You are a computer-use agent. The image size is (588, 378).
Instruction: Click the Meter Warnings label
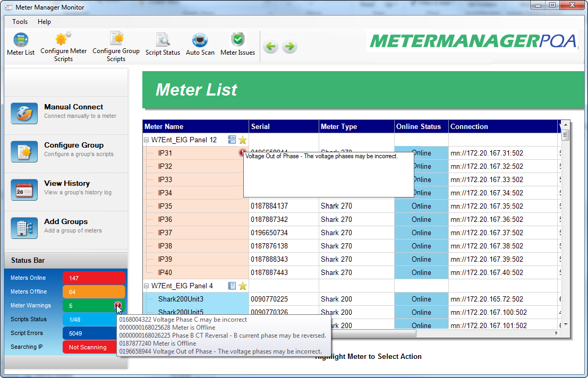31,305
